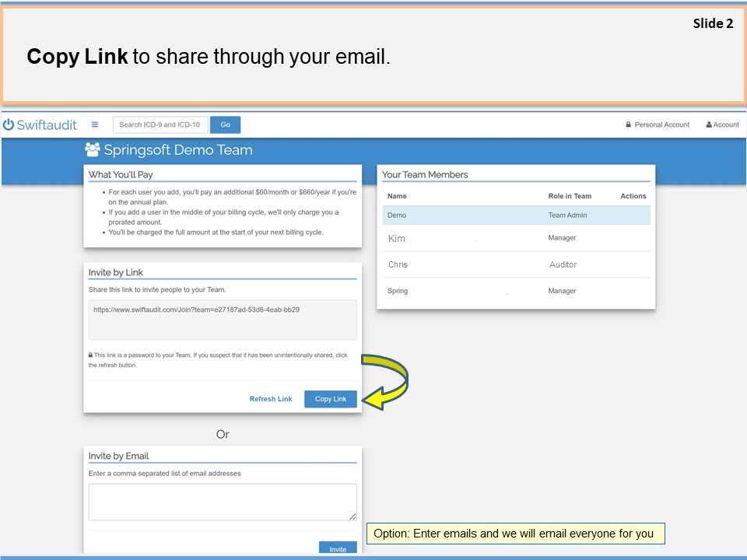
Task: Click the user icon beside Account
Action: point(709,124)
